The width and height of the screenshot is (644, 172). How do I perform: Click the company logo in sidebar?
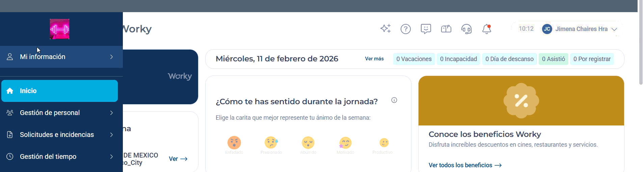(60, 29)
